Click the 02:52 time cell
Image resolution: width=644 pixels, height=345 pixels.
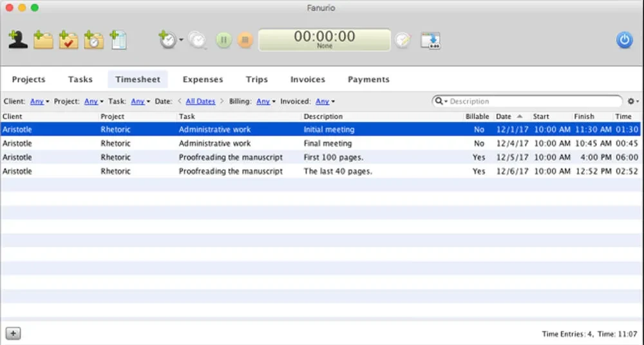(x=627, y=171)
